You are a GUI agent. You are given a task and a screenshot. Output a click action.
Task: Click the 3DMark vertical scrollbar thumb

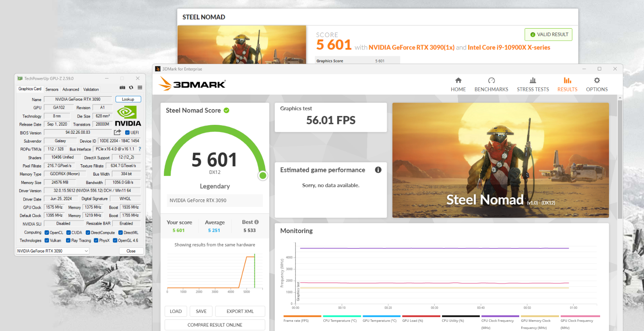(620, 159)
